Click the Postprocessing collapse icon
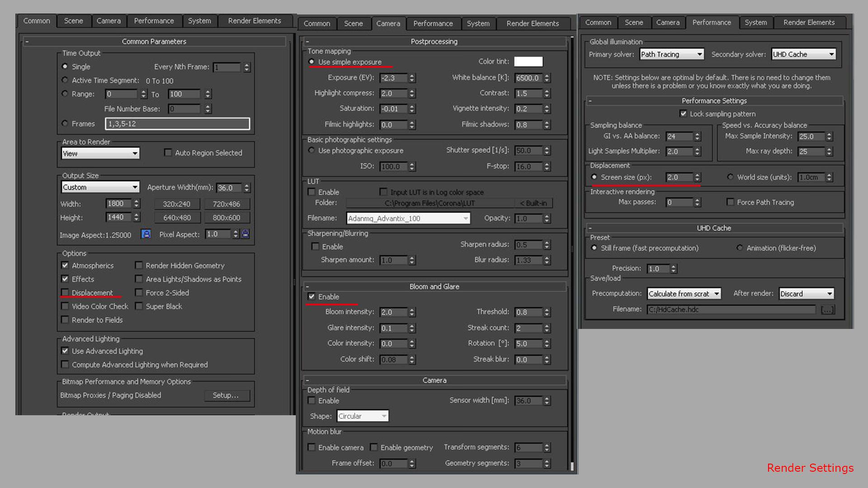The height and width of the screenshot is (488, 868). (308, 41)
